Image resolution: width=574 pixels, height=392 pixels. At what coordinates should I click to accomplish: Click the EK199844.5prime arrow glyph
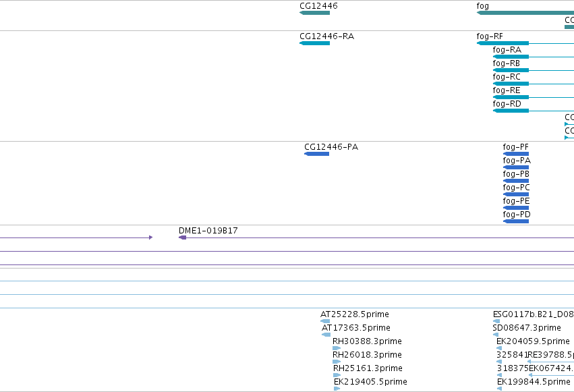[499, 389]
